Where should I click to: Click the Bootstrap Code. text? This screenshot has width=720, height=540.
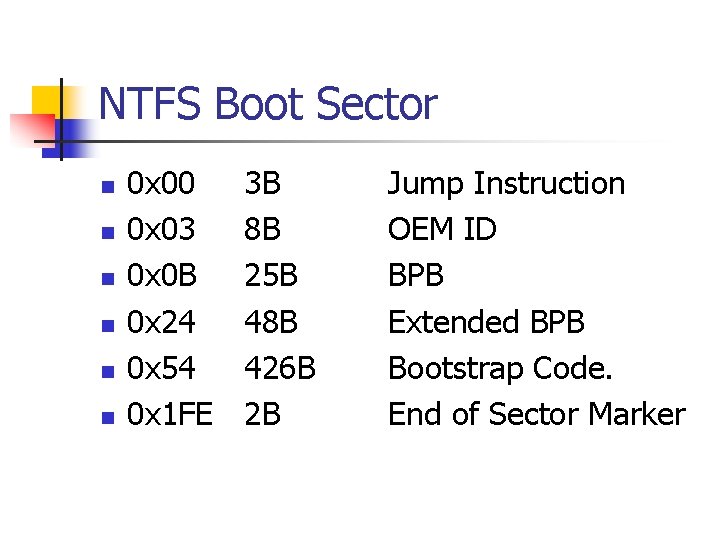pos(500,368)
